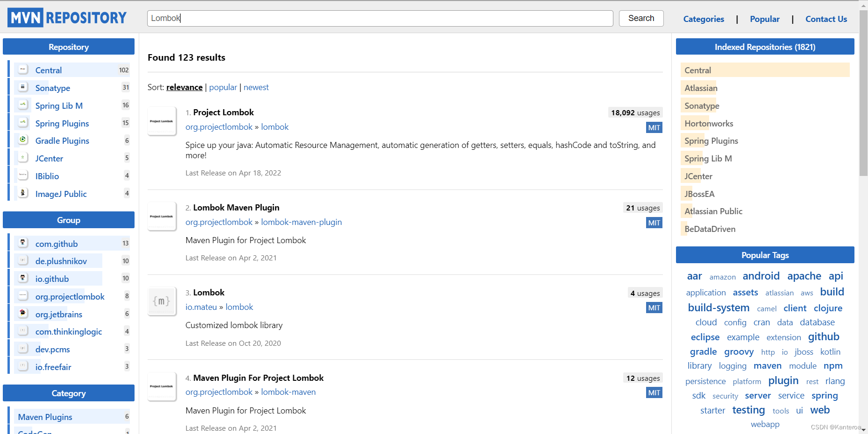Click the de.plushnikov group icon

(x=23, y=260)
